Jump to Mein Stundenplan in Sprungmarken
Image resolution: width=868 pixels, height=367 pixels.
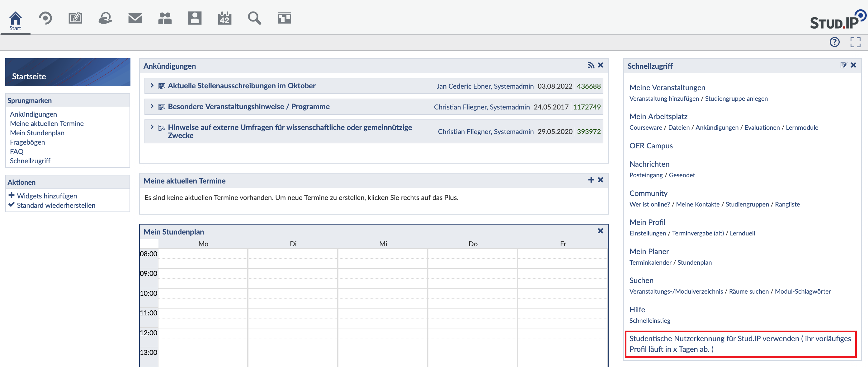tap(37, 133)
